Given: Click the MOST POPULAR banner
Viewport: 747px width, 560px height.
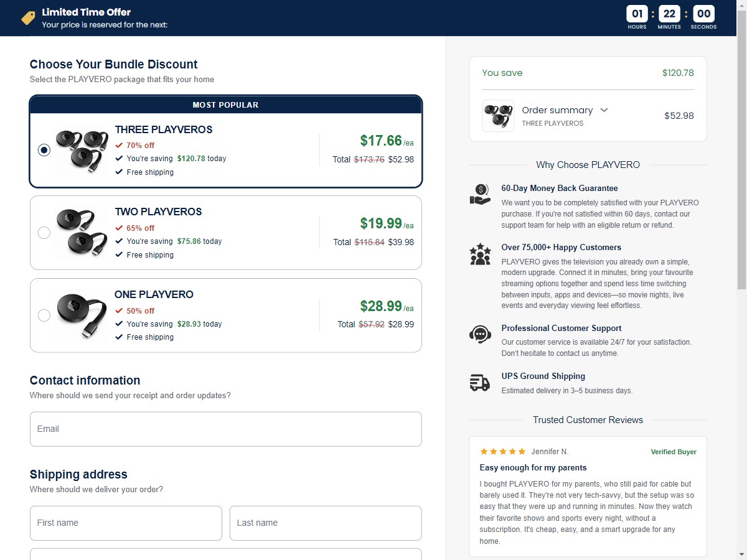Looking at the screenshot, I should pos(225,105).
